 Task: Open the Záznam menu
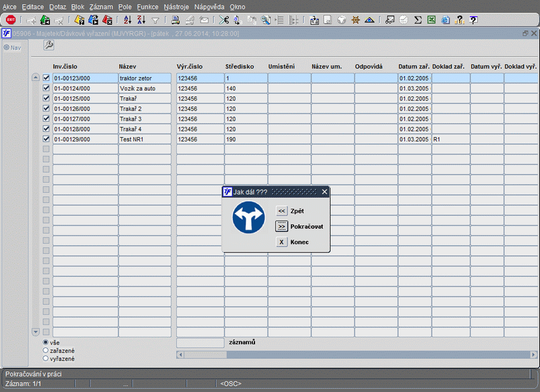pyautogui.click(x=101, y=6)
